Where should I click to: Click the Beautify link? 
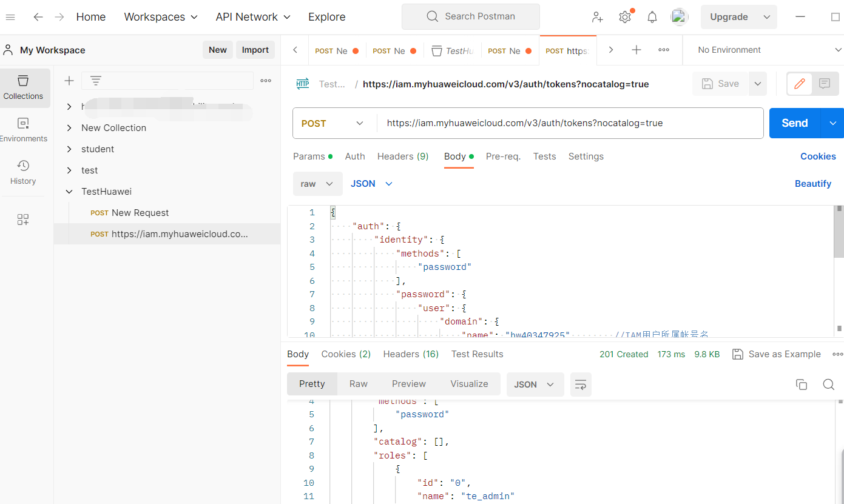pyautogui.click(x=813, y=184)
